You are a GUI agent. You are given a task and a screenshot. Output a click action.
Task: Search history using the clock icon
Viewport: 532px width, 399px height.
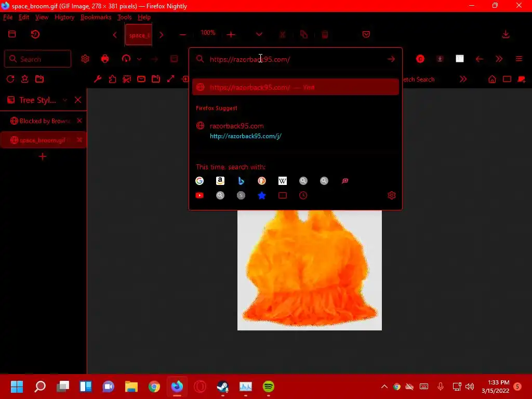303,195
